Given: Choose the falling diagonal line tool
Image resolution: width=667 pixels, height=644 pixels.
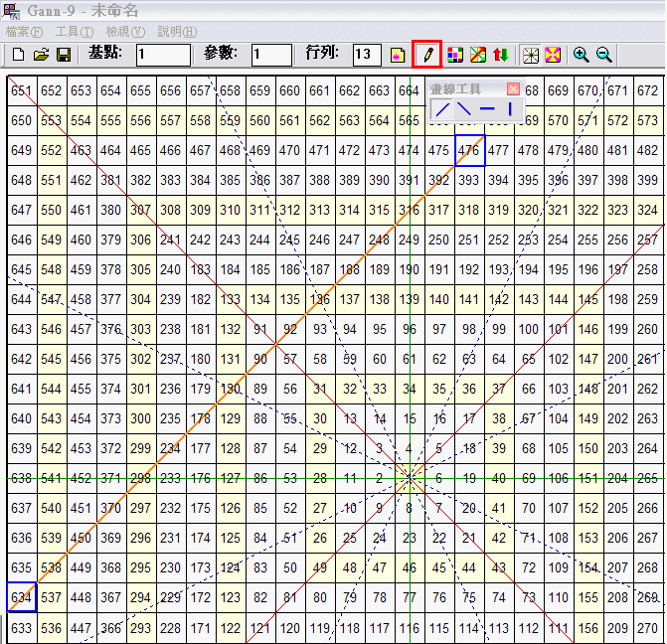Looking at the screenshot, I should coord(463,109).
